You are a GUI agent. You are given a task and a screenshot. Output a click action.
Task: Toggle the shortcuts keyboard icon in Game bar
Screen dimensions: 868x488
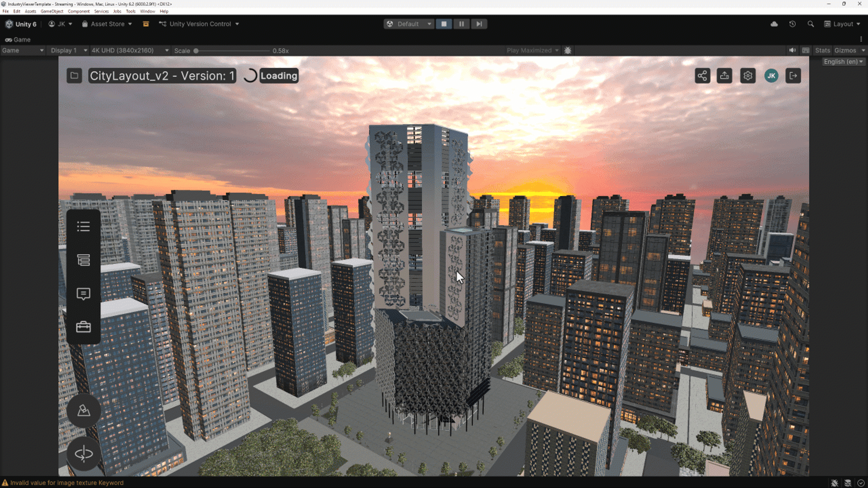pyautogui.click(x=806, y=50)
